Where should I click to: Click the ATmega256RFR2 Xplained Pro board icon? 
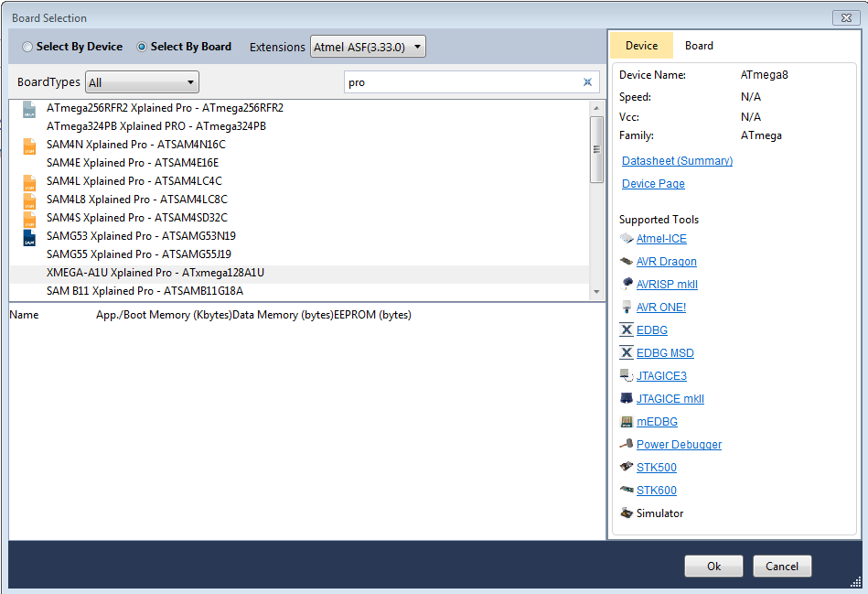tap(29, 109)
